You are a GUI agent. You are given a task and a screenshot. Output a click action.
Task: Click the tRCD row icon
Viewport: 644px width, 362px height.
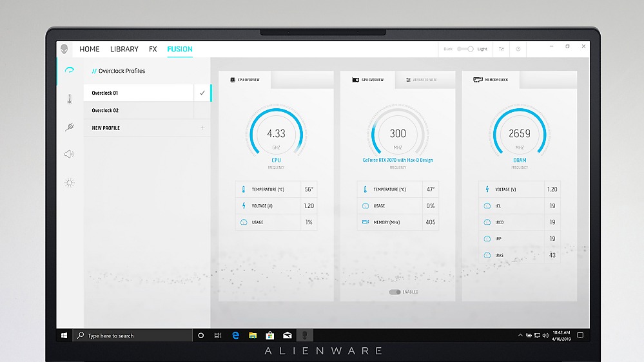pyautogui.click(x=487, y=222)
